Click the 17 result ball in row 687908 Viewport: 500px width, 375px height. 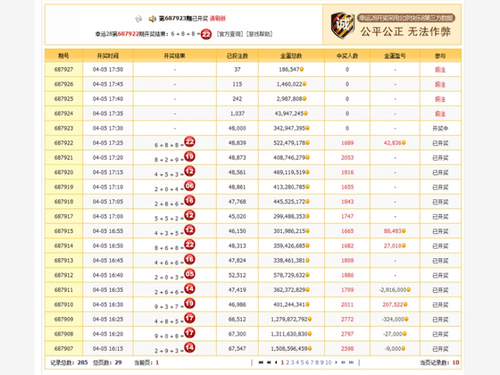(190, 333)
